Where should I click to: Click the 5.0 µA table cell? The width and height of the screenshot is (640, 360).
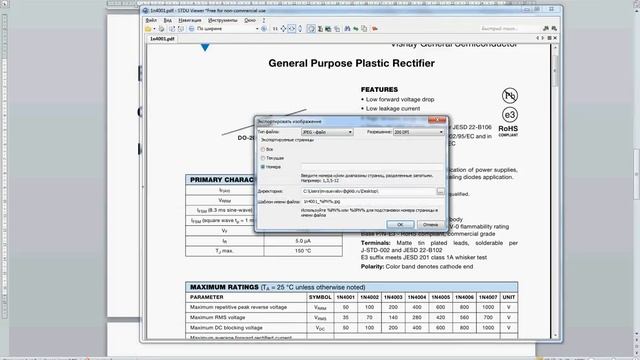click(x=303, y=241)
